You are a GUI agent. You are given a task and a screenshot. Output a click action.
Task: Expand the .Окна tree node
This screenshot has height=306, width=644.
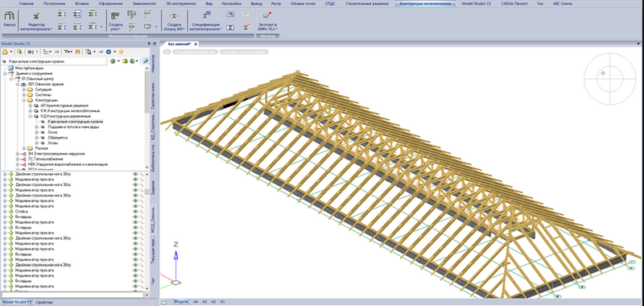pos(36,132)
